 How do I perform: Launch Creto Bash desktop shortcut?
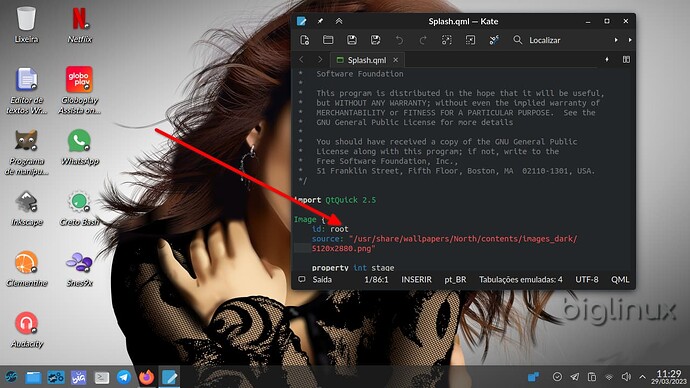(80, 209)
